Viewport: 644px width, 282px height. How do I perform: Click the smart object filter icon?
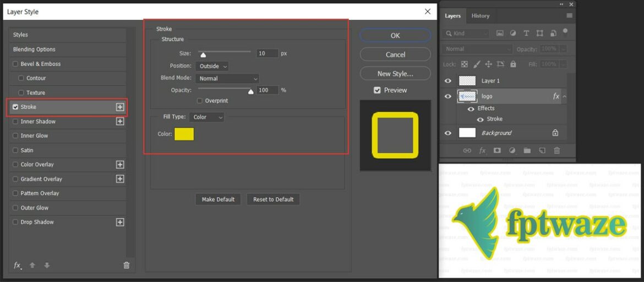point(553,34)
